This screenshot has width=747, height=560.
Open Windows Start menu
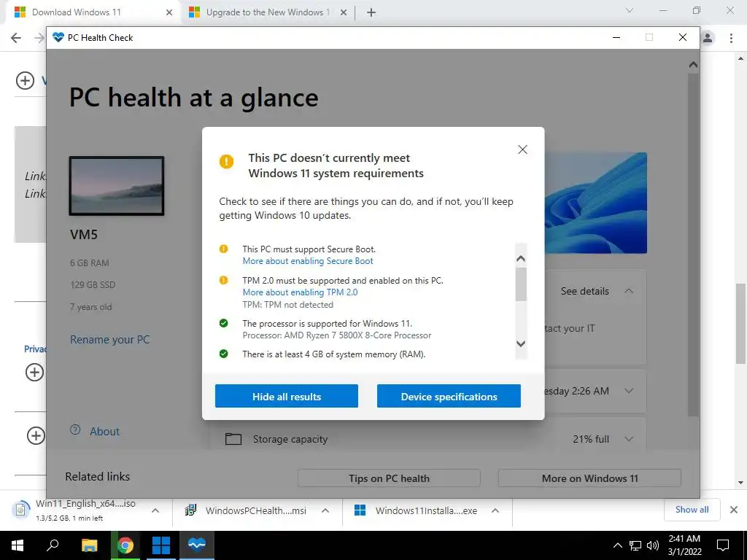click(x=18, y=545)
